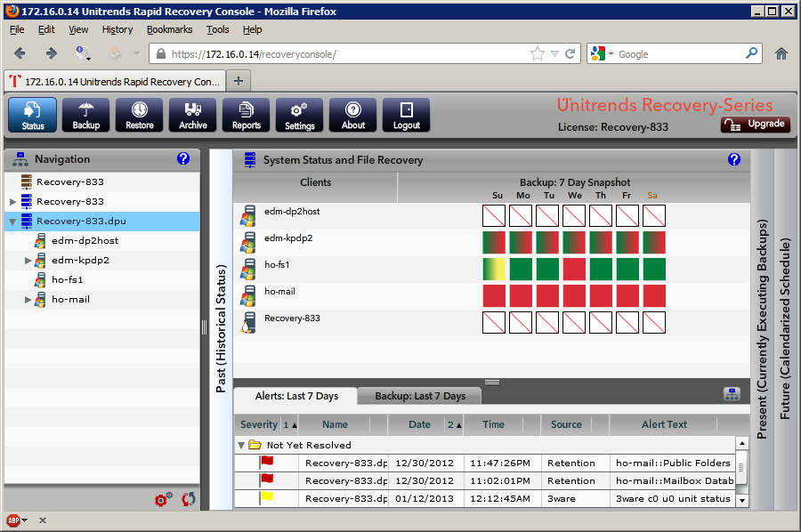
Task: Open the File menu
Action: (17, 29)
